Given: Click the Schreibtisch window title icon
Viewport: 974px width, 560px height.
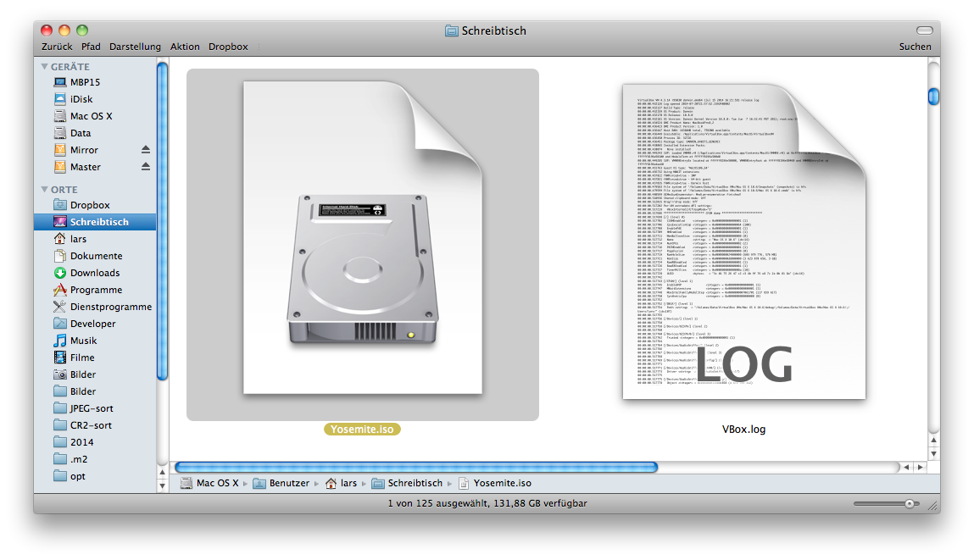Looking at the screenshot, I should (452, 30).
